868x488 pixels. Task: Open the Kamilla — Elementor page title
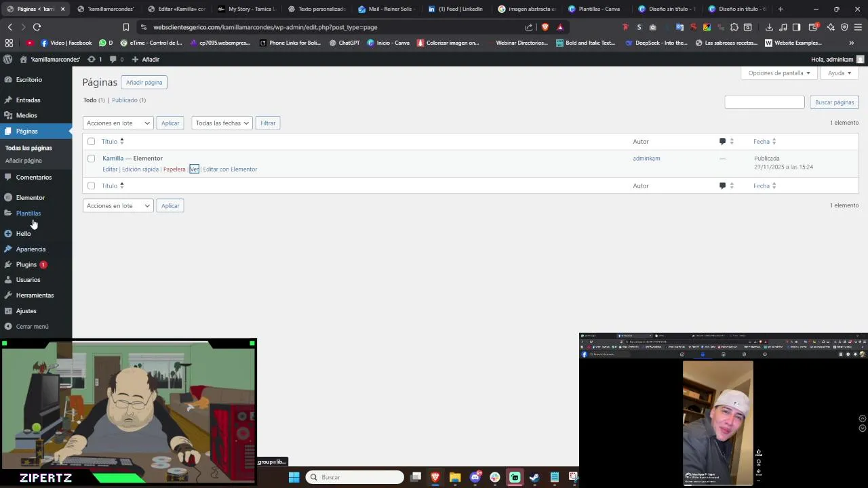[x=132, y=158]
